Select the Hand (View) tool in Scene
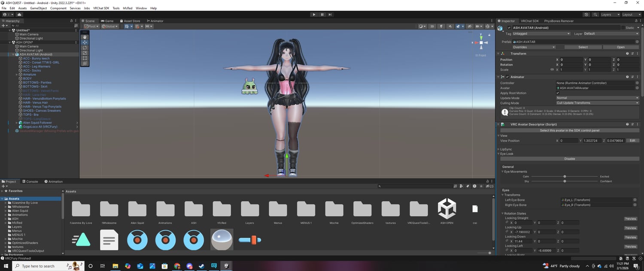 click(x=85, y=37)
